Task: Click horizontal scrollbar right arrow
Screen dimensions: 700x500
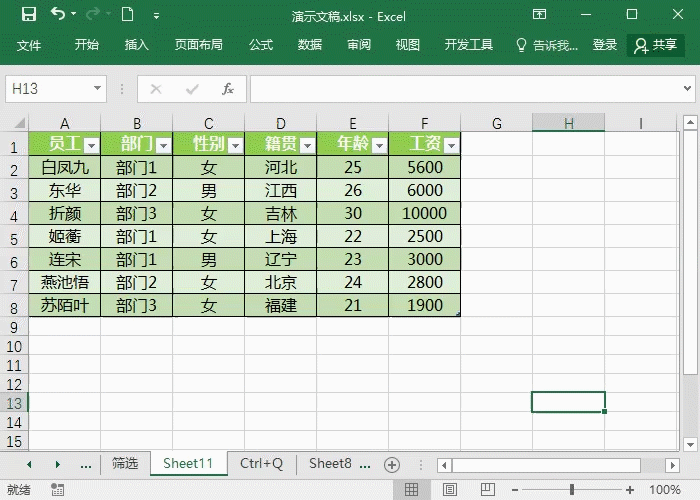Action: [x=672, y=466]
